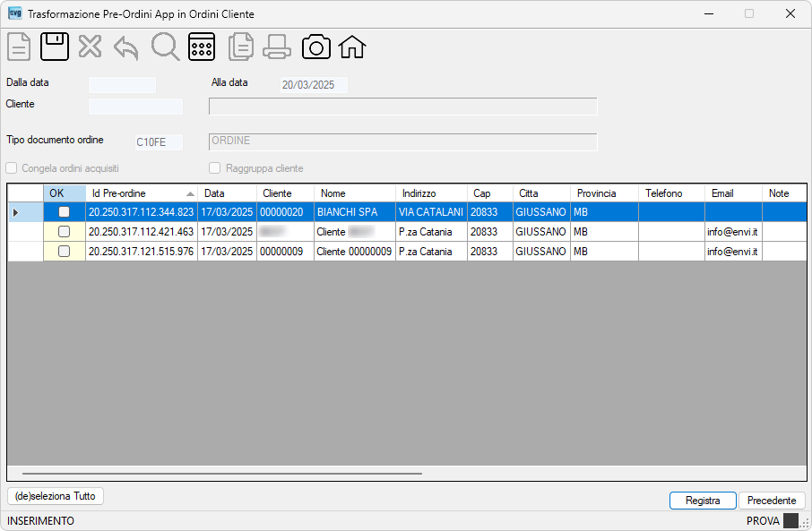812x531 pixels.
Task: Go home with the house icon
Action: coord(352,47)
